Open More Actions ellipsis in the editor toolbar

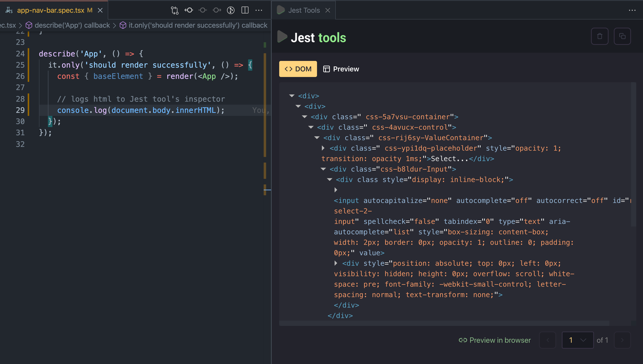coord(259,10)
